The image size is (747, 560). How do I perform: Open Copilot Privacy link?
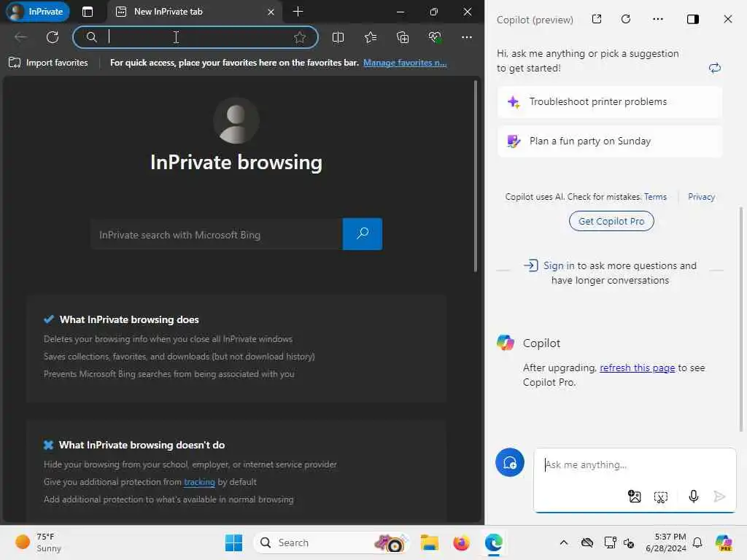tap(701, 197)
